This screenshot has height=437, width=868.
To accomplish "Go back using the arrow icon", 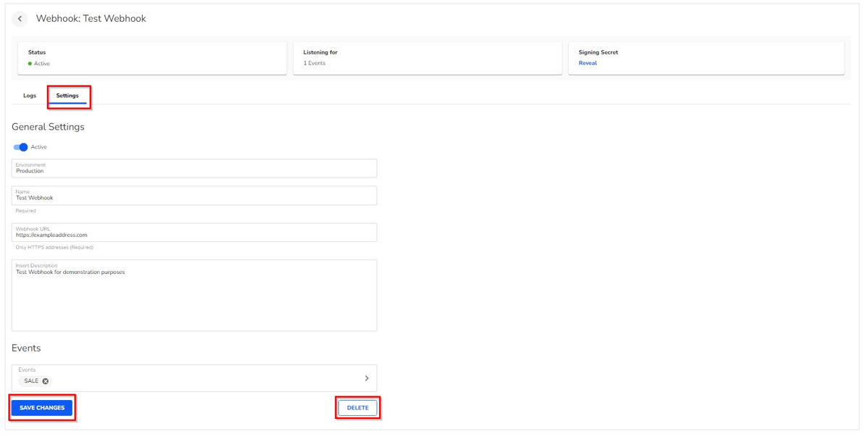I will 20,19.
